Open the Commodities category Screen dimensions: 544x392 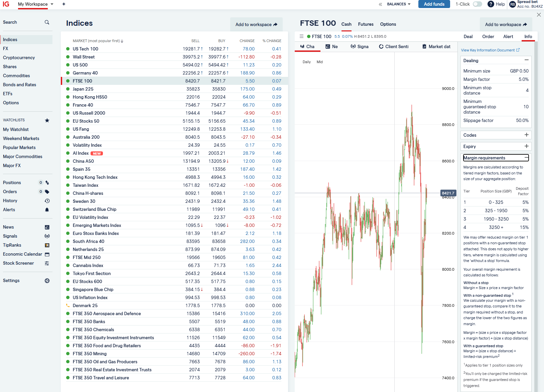click(16, 76)
